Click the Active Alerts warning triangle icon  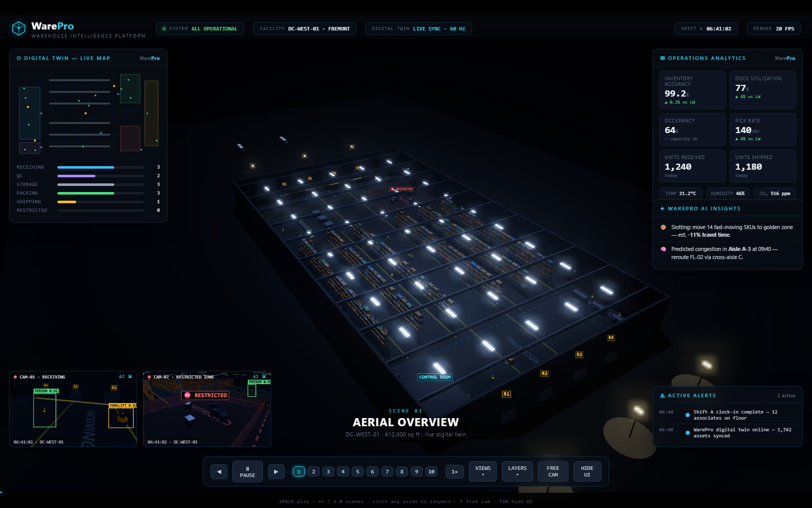(662, 396)
